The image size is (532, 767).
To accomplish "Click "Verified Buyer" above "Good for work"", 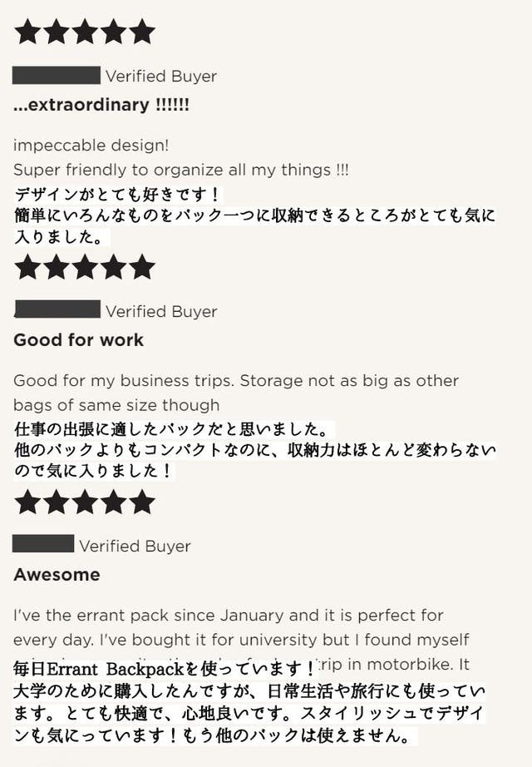I will [x=161, y=312].
